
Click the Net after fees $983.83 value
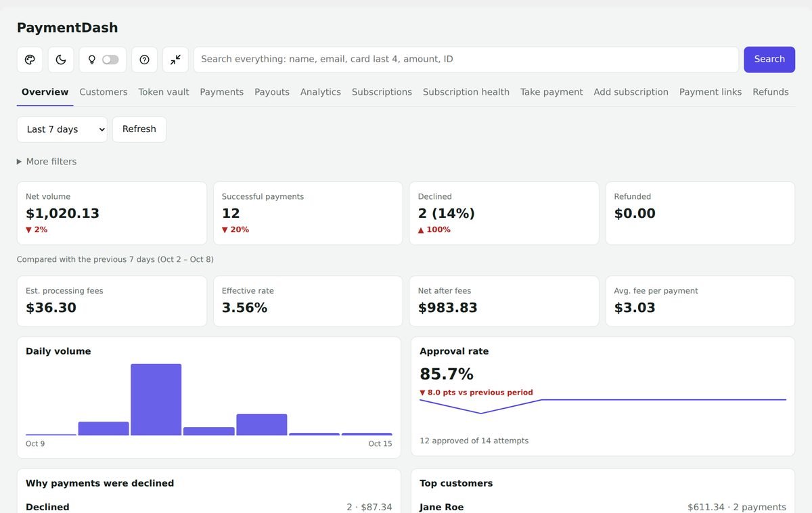[448, 308]
